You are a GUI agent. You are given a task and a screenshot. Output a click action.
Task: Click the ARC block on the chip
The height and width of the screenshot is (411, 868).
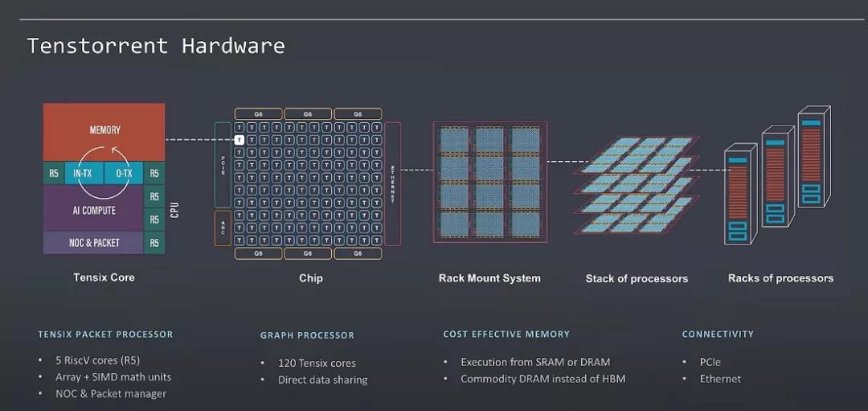(x=223, y=228)
